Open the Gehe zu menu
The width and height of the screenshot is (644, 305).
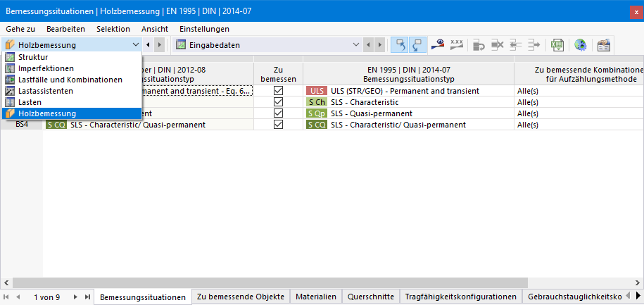(20, 29)
